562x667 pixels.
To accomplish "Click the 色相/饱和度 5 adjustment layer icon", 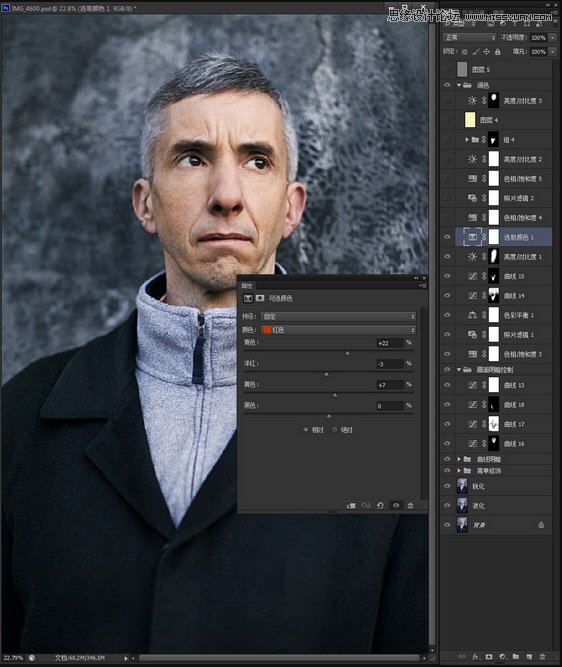I will pyautogui.click(x=472, y=179).
